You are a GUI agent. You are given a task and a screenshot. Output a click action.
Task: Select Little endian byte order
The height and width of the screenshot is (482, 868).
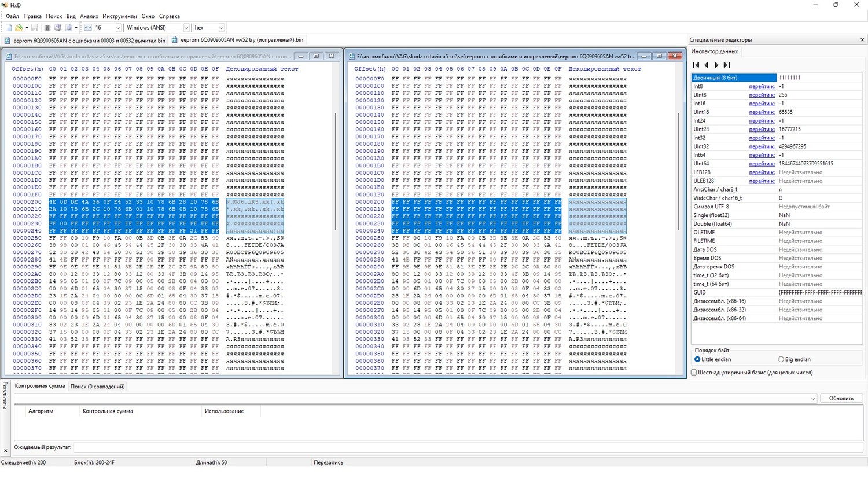[x=697, y=359]
